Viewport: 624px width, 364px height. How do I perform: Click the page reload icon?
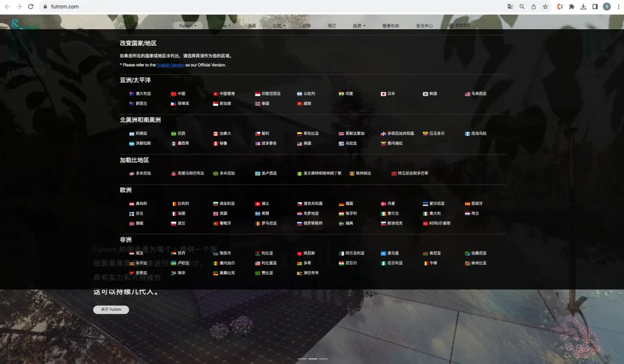click(x=30, y=7)
